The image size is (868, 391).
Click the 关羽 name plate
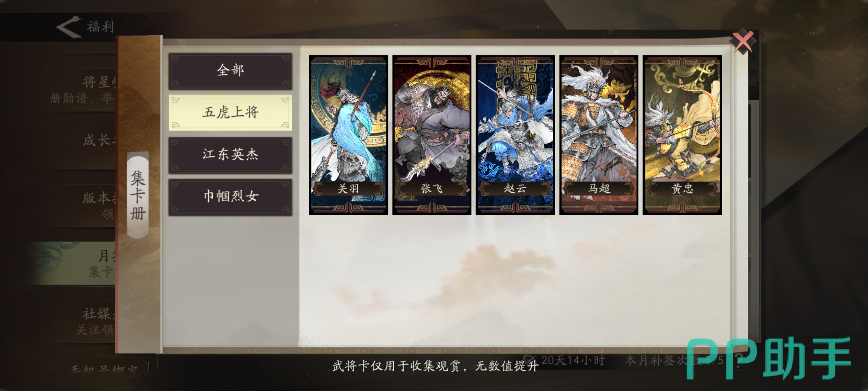[348, 188]
